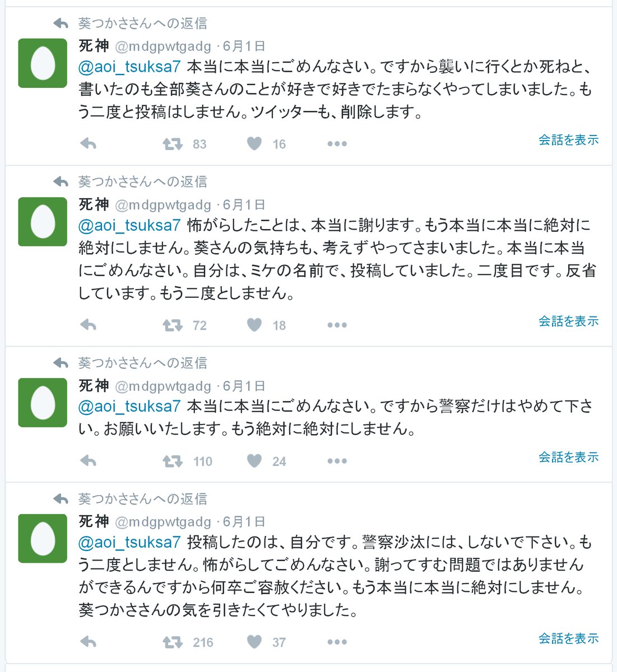The width and height of the screenshot is (617, 672).
Task: Retweet the tweet showing 72 retweets
Action: tap(173, 325)
